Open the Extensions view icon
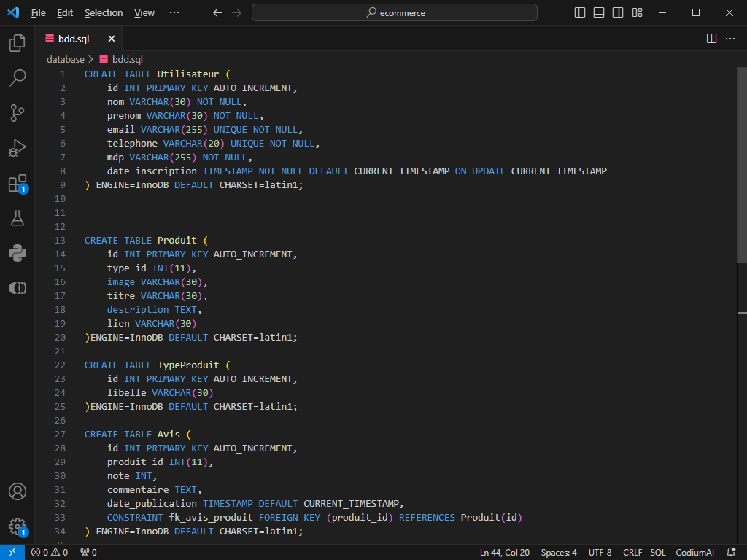 pos(18,183)
